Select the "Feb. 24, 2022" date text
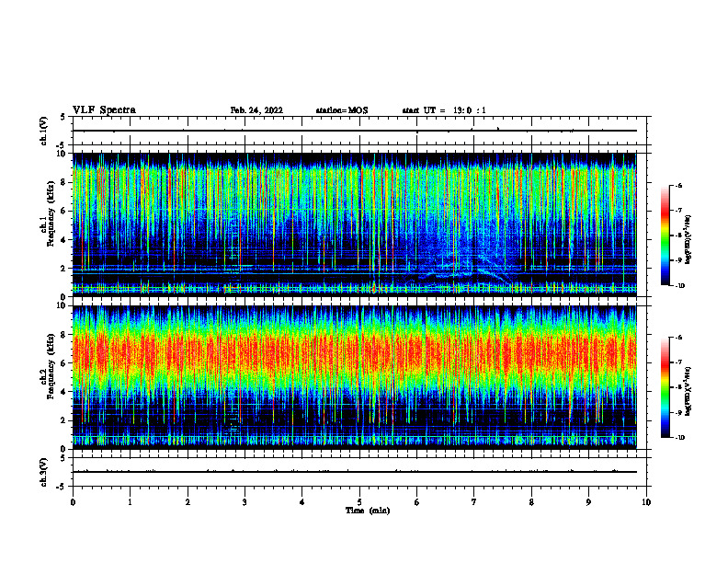Viewport: 728px width, 563px height. (x=256, y=110)
